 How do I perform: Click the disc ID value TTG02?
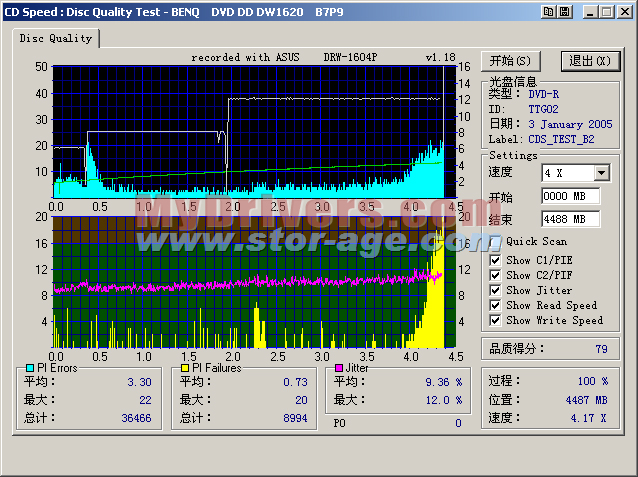point(543,109)
